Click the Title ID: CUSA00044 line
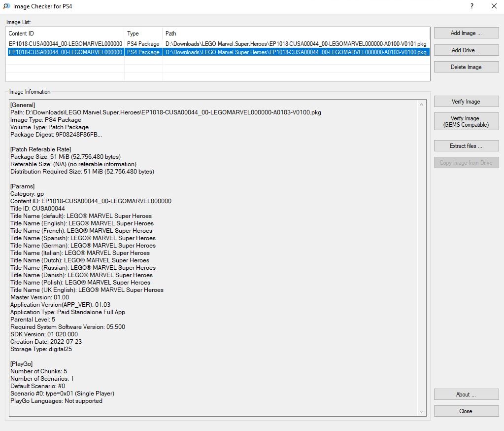The width and height of the screenshot is (504, 431). [x=37, y=209]
